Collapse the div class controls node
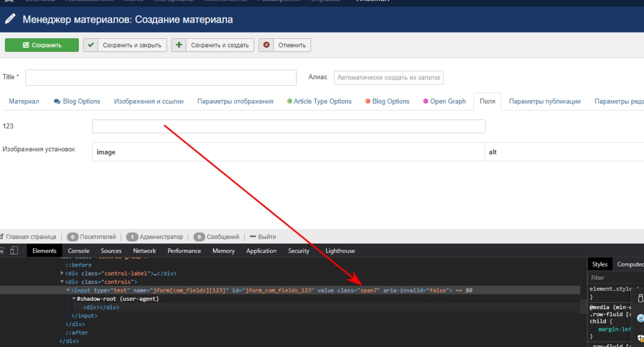This screenshot has height=347, width=644. [x=62, y=282]
